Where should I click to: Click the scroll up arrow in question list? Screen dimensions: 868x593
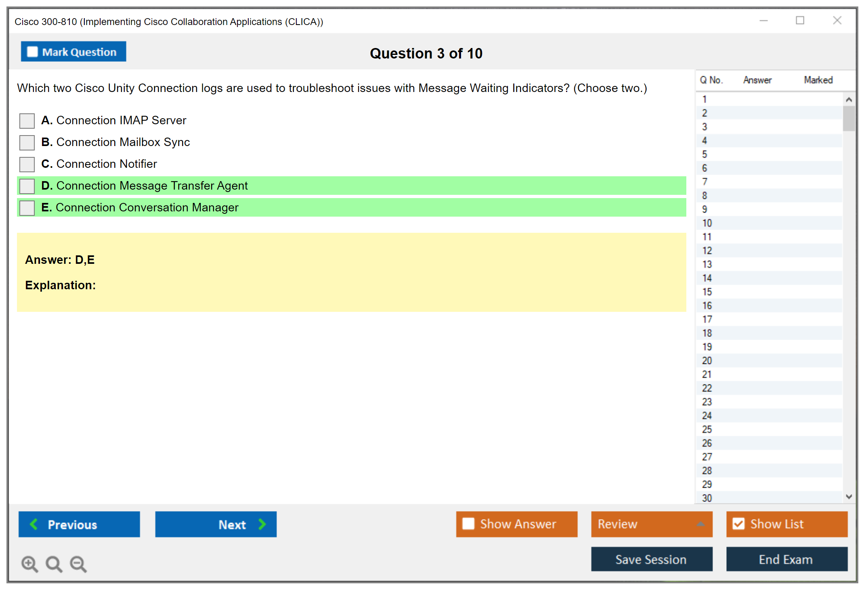[x=849, y=100]
